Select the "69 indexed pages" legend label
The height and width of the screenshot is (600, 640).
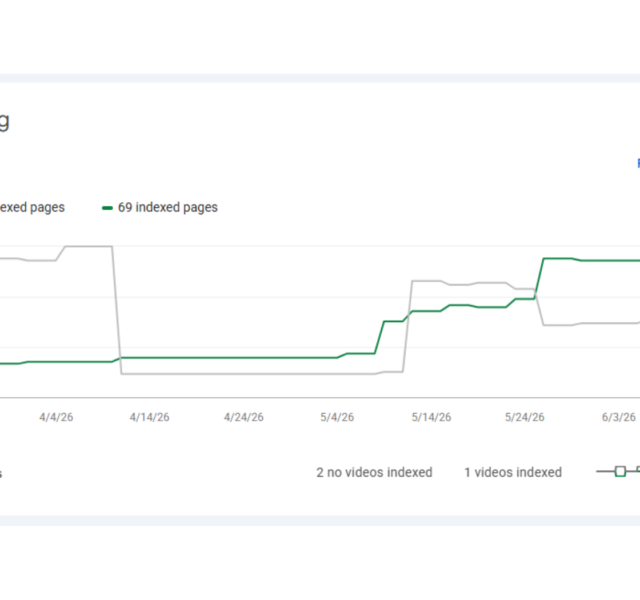(x=168, y=207)
